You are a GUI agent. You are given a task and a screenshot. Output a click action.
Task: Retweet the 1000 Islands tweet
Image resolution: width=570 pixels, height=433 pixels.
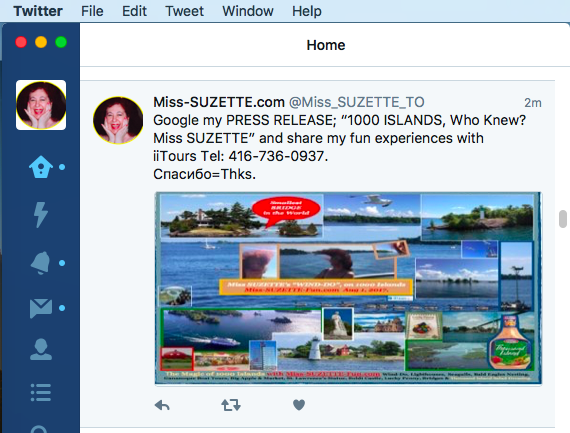click(231, 405)
